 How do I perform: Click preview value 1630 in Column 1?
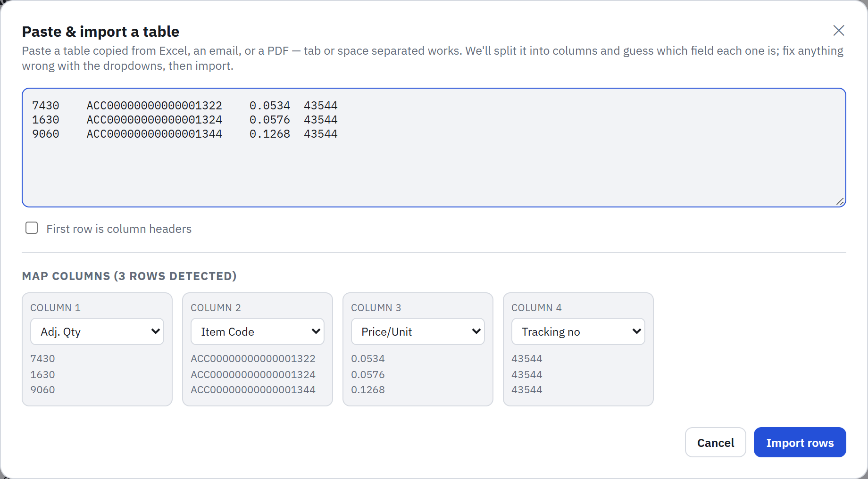(x=42, y=375)
